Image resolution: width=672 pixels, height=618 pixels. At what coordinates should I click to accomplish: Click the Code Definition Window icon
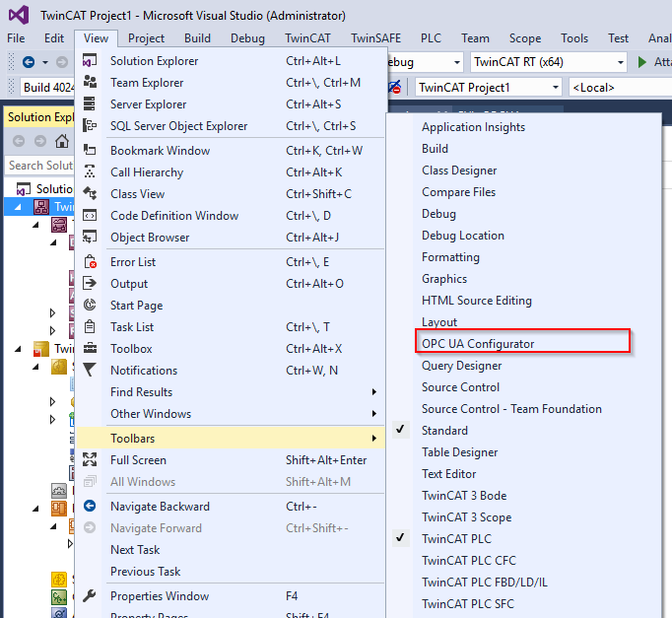(90, 215)
